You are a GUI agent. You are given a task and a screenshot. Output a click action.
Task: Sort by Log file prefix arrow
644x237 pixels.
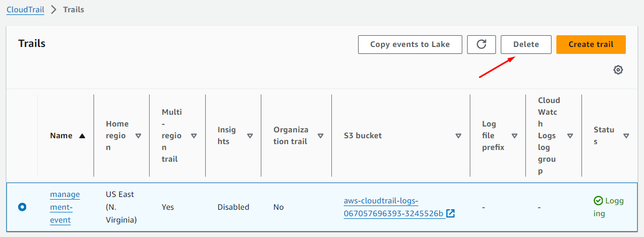tap(515, 136)
